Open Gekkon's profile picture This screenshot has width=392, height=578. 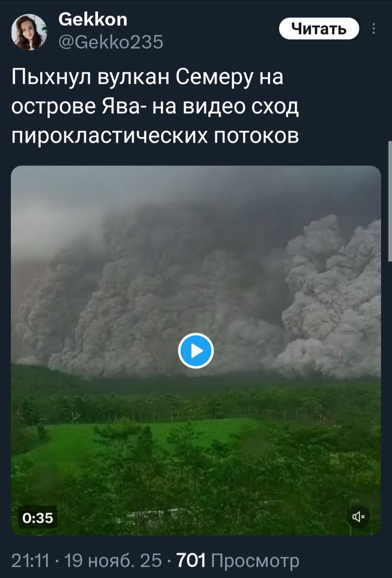pos(29,31)
